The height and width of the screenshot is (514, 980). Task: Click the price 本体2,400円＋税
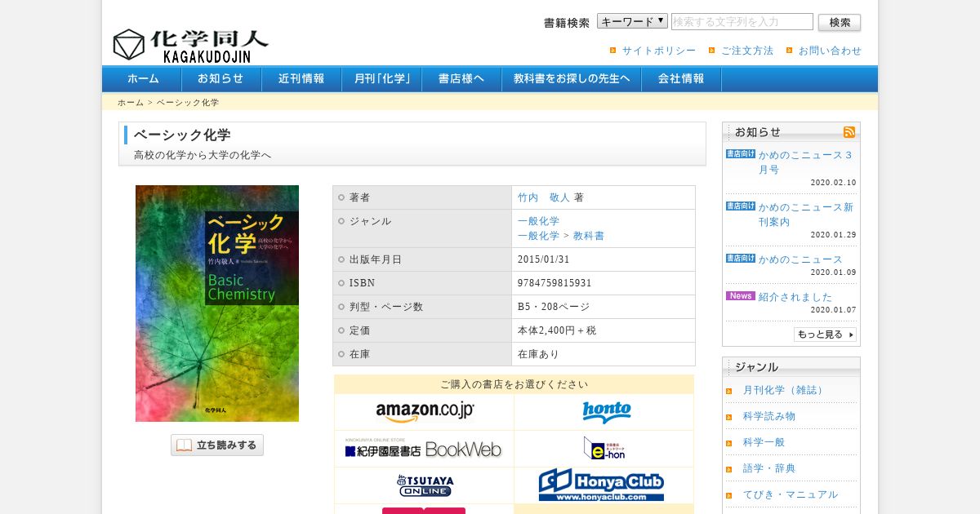pyautogui.click(x=557, y=330)
